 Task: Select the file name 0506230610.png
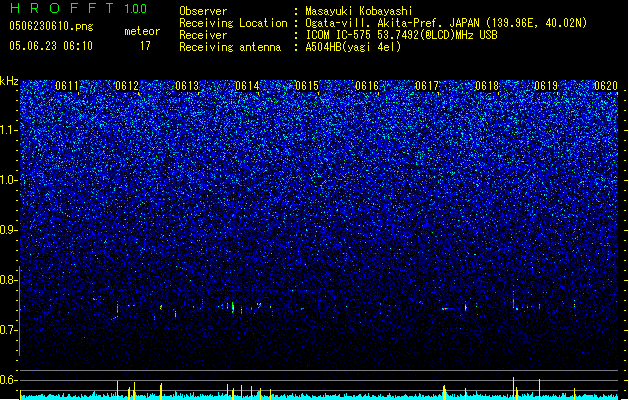[x=51, y=26]
